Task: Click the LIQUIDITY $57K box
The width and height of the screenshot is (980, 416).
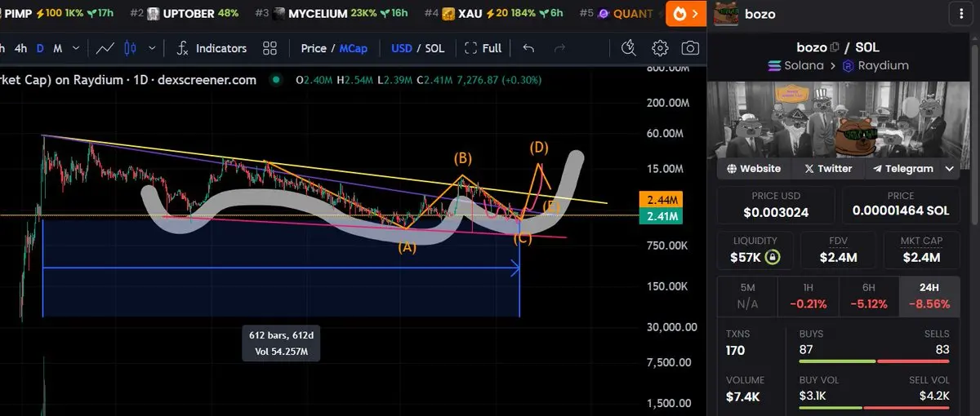Action: click(756, 251)
